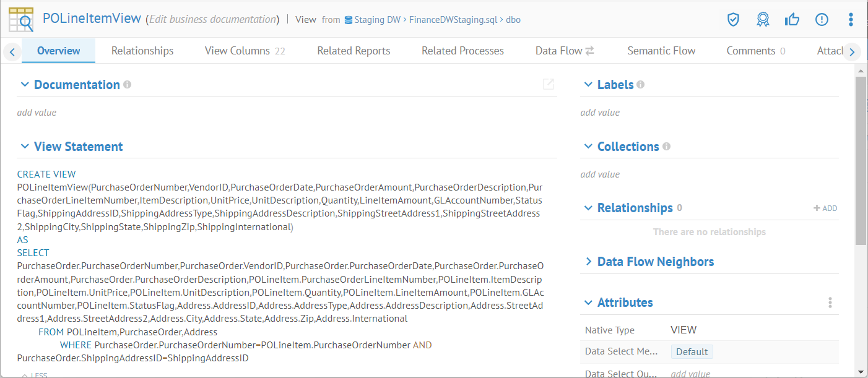The image size is (868, 378).
Task: Click the info icon beside Labels
Action: [x=640, y=85]
